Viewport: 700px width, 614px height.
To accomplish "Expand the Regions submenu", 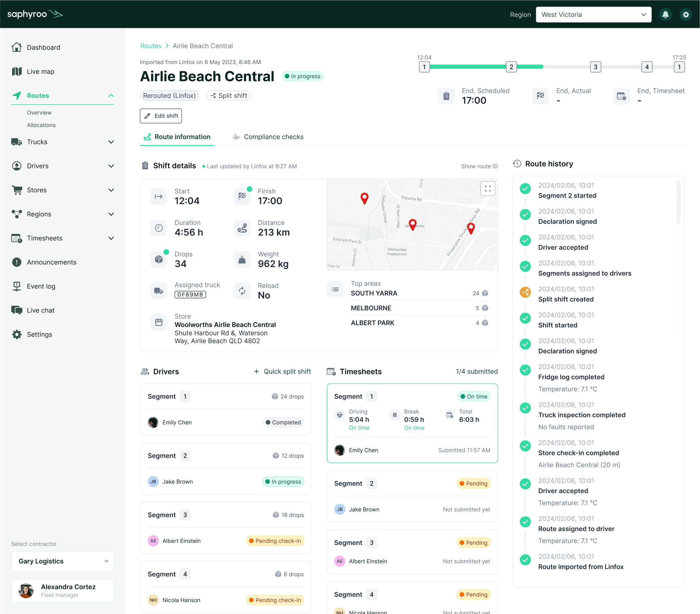I will 111,214.
